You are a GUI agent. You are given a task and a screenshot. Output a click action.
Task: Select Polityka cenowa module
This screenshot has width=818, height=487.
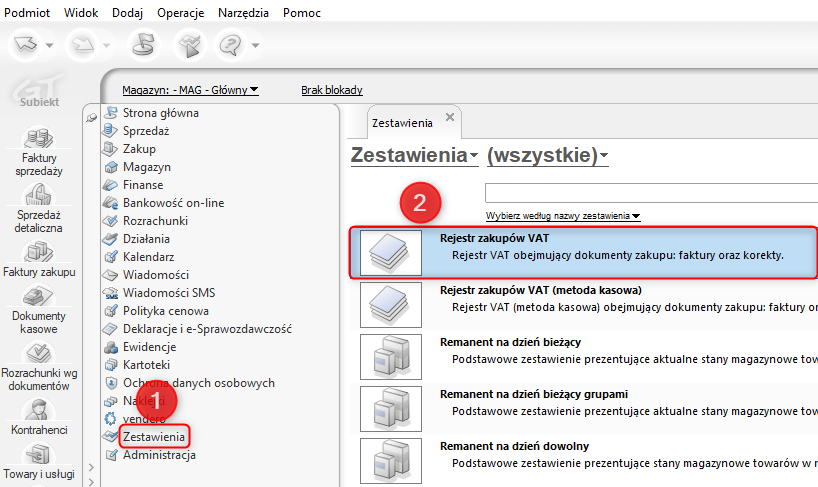coord(165,311)
